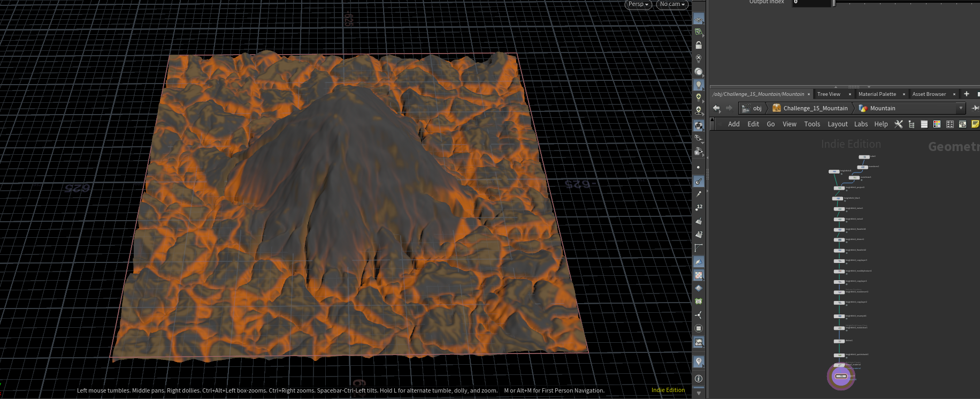Image resolution: width=980 pixels, height=399 pixels.
Task: Open the network path history dropdown
Action: click(x=961, y=108)
